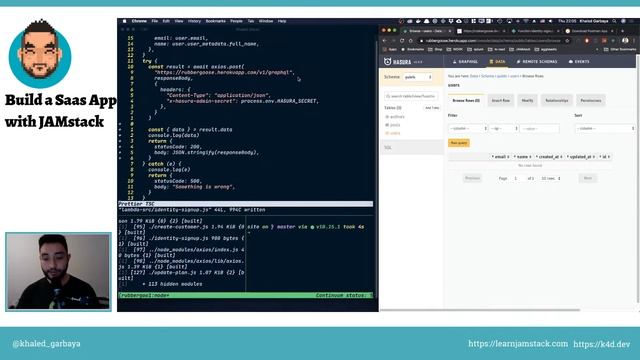The width and height of the screenshot is (640, 360).
Task: Open the Help menu
Action: coord(282,21)
